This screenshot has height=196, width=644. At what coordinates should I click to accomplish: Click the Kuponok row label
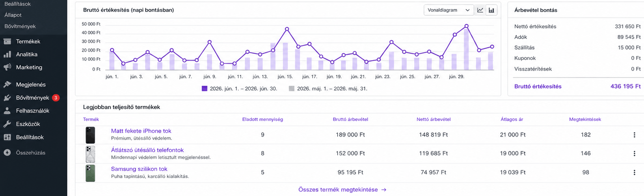click(525, 58)
